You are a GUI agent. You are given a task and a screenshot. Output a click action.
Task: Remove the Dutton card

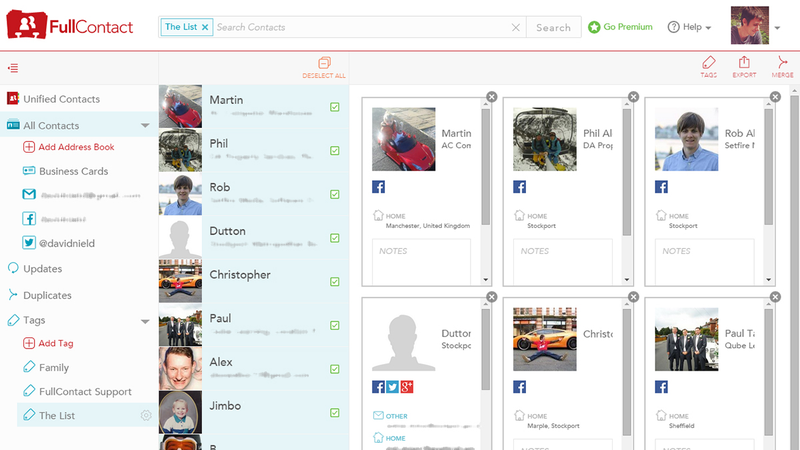(491, 297)
